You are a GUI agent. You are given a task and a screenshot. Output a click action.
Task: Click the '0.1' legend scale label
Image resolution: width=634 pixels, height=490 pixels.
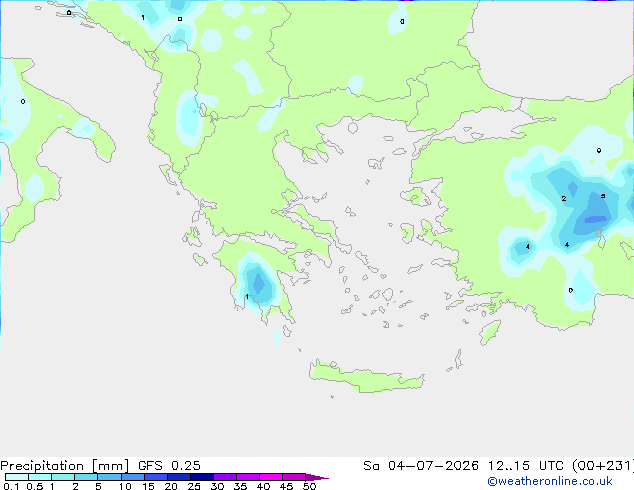[x=11, y=486]
